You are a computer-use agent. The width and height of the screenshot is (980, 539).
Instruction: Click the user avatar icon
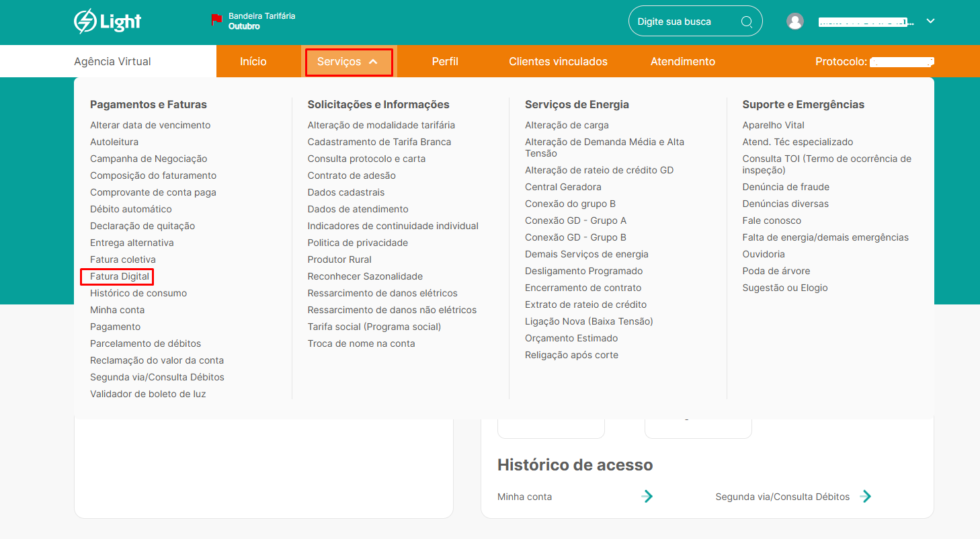pos(795,22)
